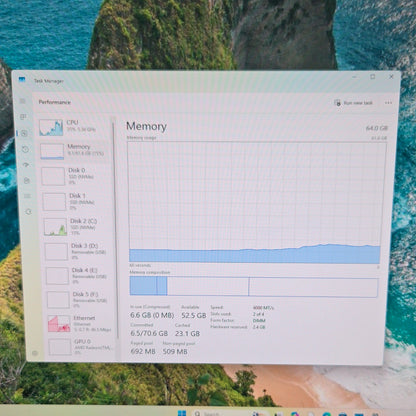Open the three-dot more options menu
This screenshot has width=416, height=416.
pyautogui.click(x=388, y=103)
